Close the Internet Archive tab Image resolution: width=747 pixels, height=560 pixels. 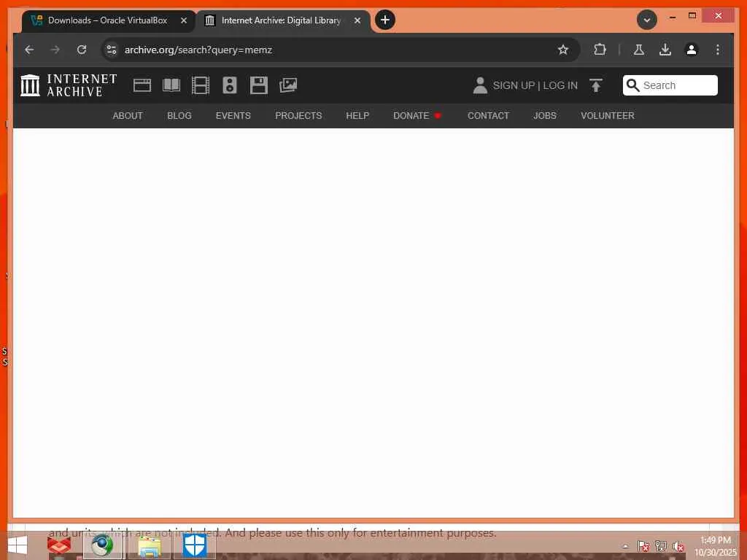click(x=357, y=20)
